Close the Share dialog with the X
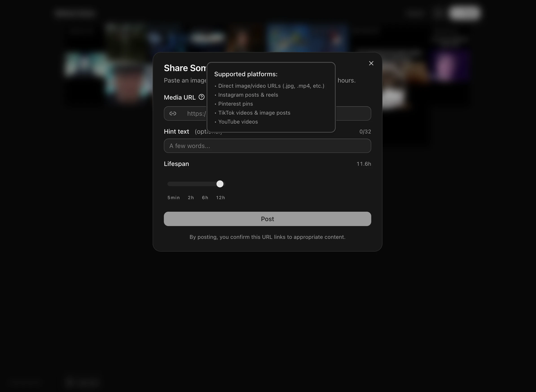536x392 pixels. (371, 63)
